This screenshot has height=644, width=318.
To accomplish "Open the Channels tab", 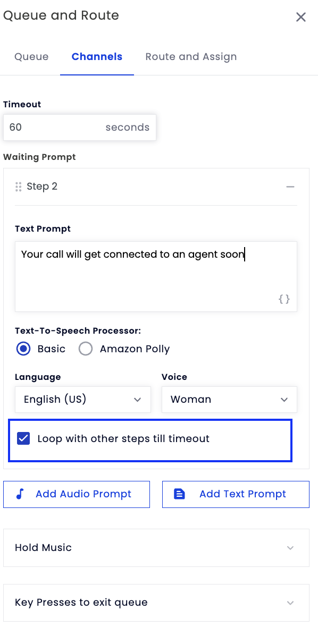I will click(97, 57).
